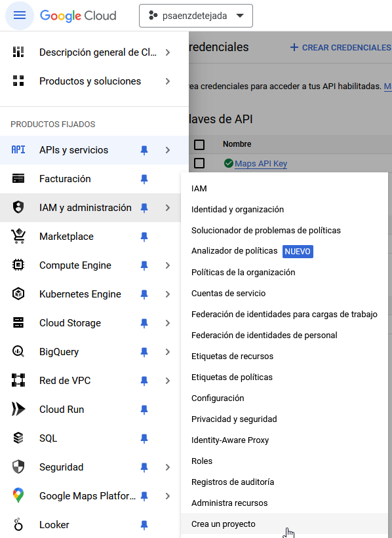The width and height of the screenshot is (392, 538).
Task: Check the Maps API Key row checkbox
Action: [199, 163]
